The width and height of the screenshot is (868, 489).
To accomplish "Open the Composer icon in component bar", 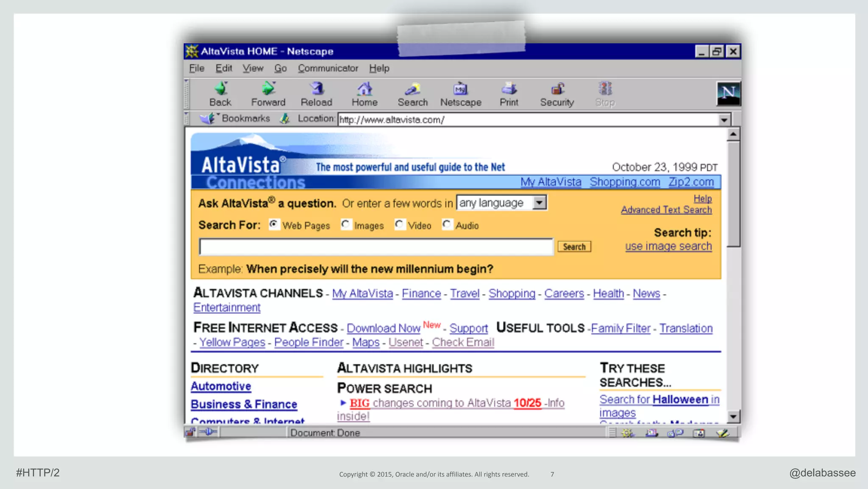I will coord(723,433).
